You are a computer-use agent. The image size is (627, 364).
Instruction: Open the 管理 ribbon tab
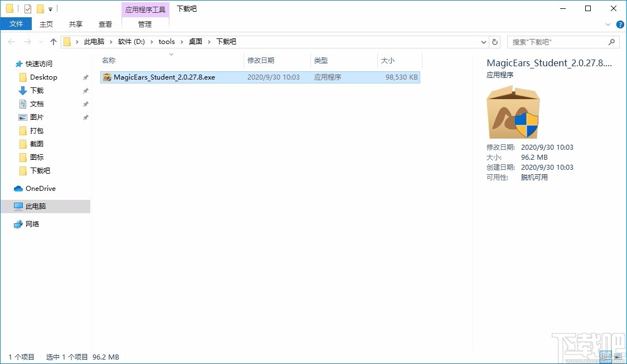pyautogui.click(x=145, y=24)
